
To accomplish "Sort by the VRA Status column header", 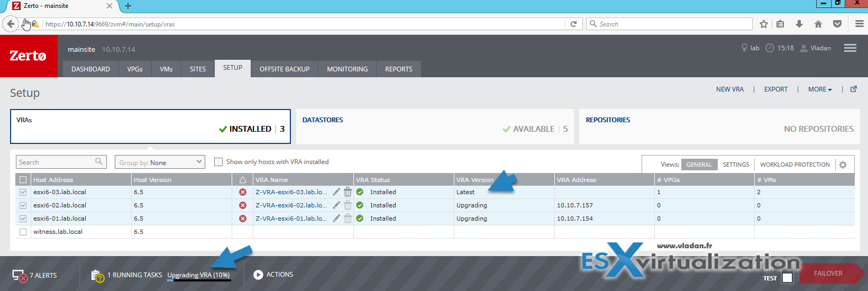I will (x=373, y=180).
